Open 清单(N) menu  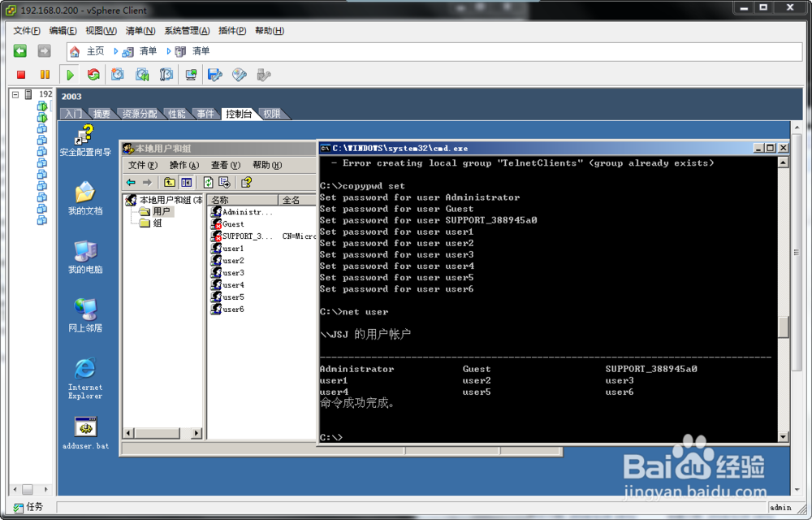(140, 31)
